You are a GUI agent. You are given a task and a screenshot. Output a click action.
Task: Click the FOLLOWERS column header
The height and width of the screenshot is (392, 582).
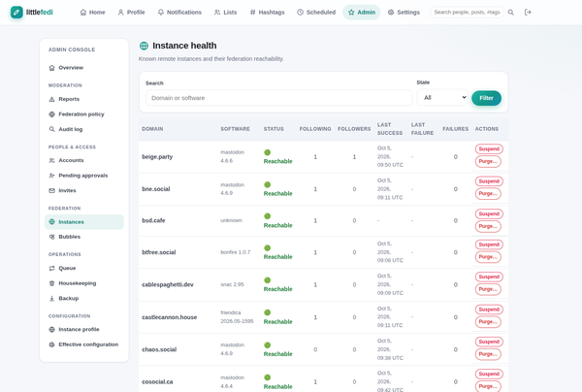354,129
